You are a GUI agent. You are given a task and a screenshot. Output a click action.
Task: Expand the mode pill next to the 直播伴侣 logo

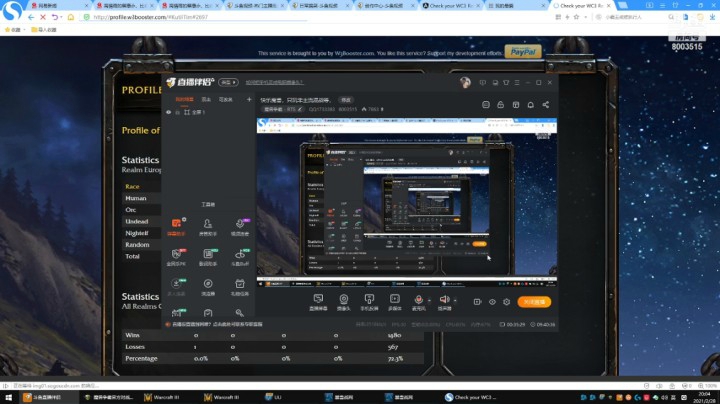[x=228, y=82]
